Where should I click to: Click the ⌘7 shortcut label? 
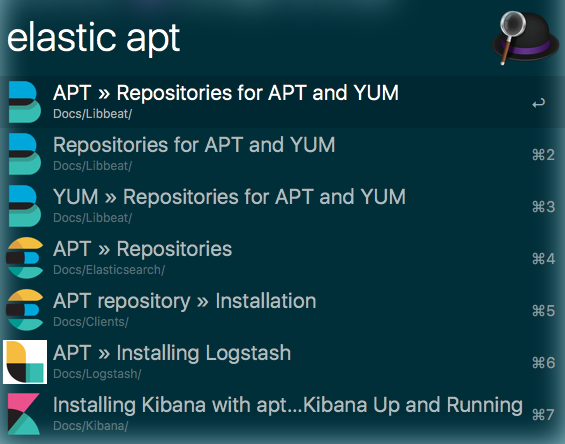(543, 415)
